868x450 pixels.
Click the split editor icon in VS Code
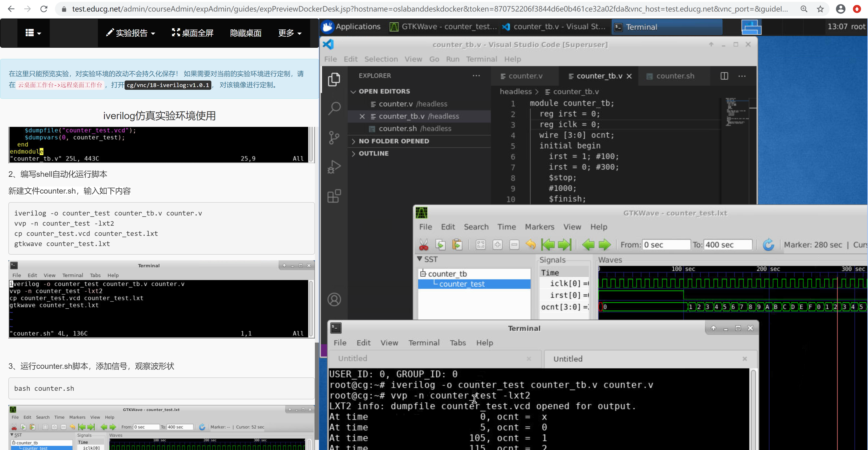pos(724,76)
